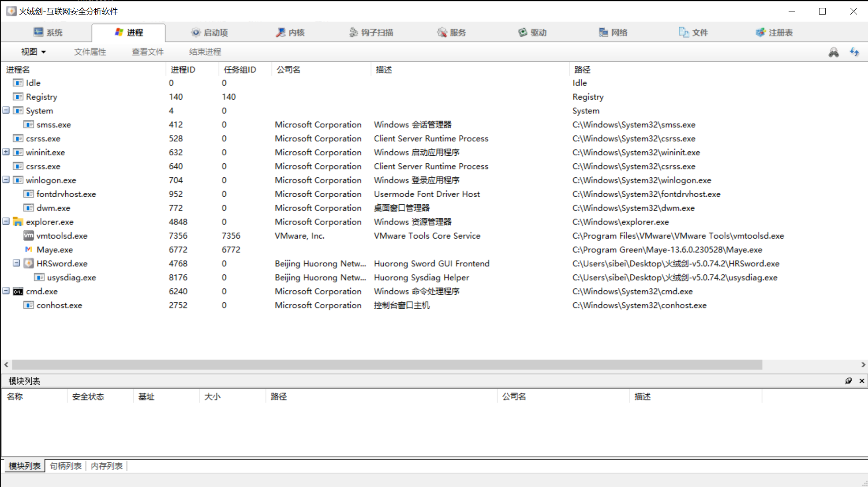
Task: Click 'Huorong Sysdiag Helper' description
Action: (x=422, y=277)
